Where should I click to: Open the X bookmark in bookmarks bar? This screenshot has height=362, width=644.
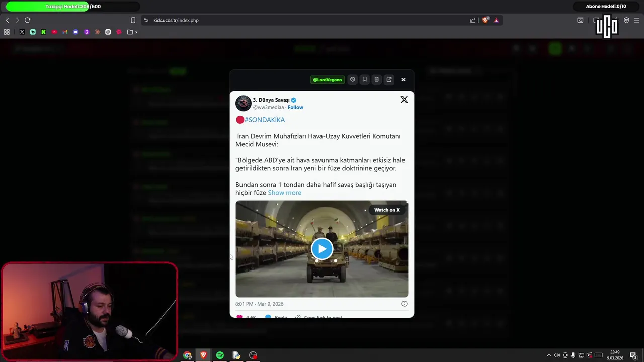[x=22, y=32]
